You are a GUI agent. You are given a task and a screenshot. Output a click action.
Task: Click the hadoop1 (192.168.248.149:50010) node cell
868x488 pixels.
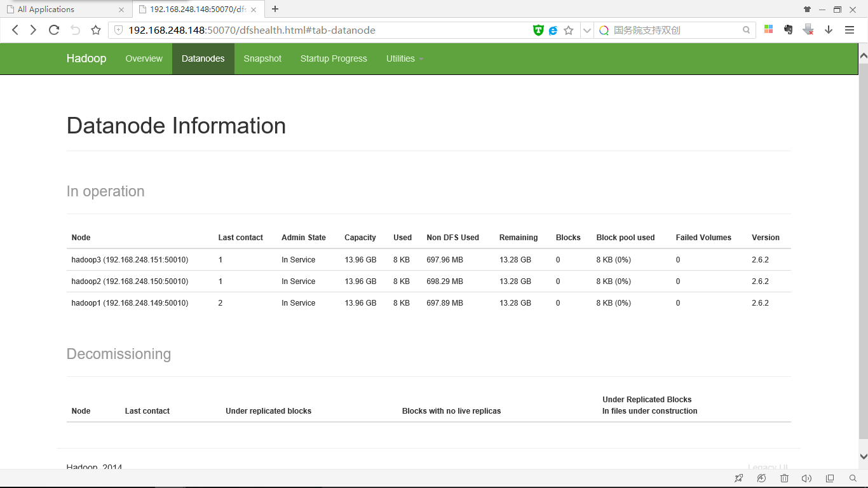click(x=130, y=303)
